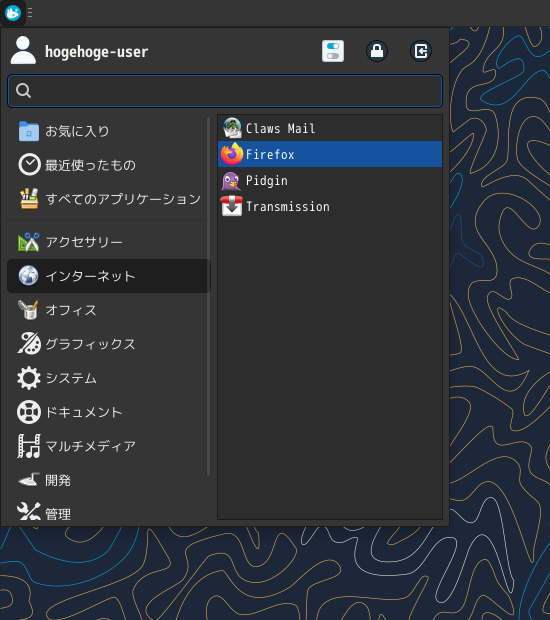Select the マルチメディア category

(x=108, y=446)
